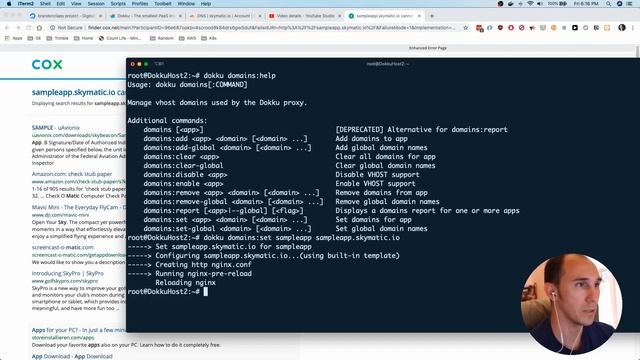Click the orange round face extension icon
Image resolution: width=640 pixels, height=360 pixels.
pos(553,28)
